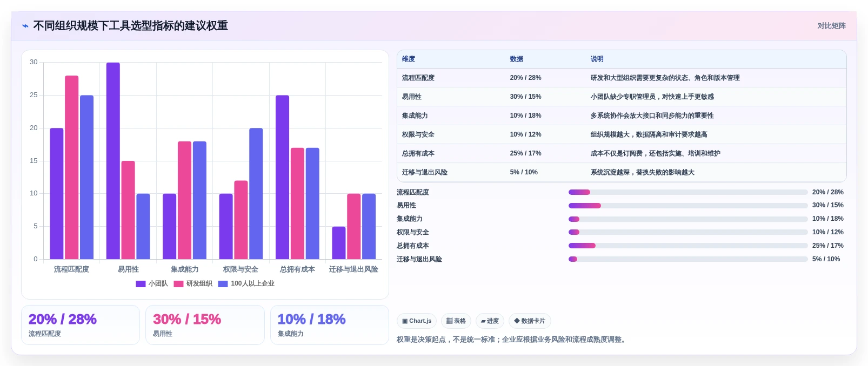Select the 权限与安全 table row cell

tap(418, 134)
